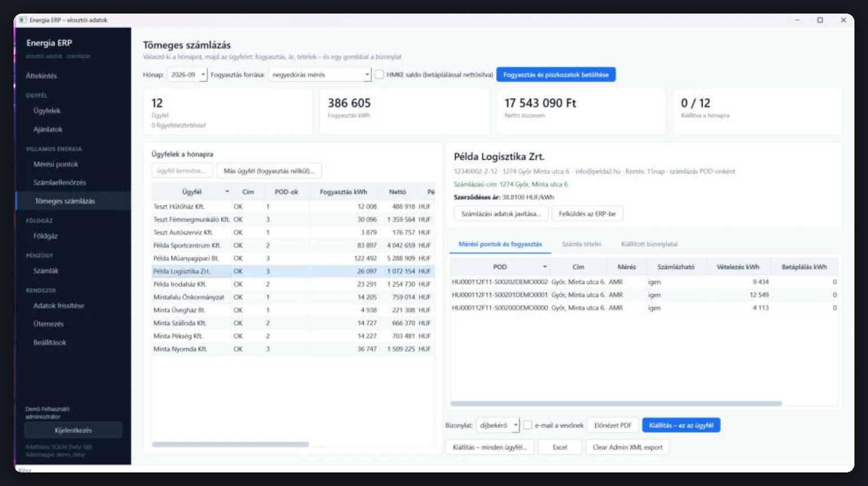This screenshot has width=868, height=486.
Task: Select the Minta Nyomda Kft. row
Action: [293, 349]
